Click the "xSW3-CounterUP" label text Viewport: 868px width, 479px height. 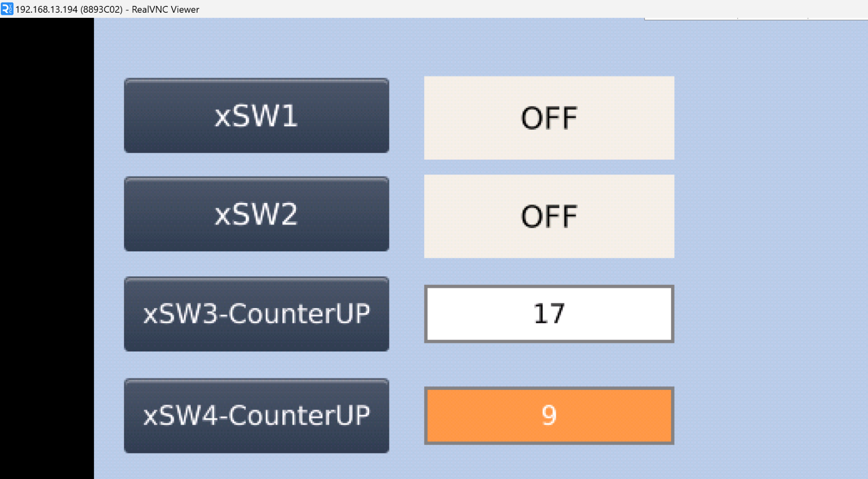coord(256,314)
